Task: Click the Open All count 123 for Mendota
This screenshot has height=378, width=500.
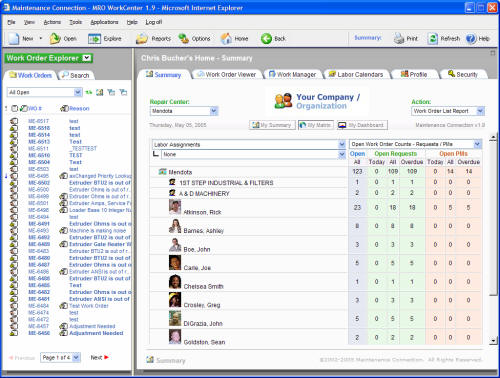Action: (357, 171)
